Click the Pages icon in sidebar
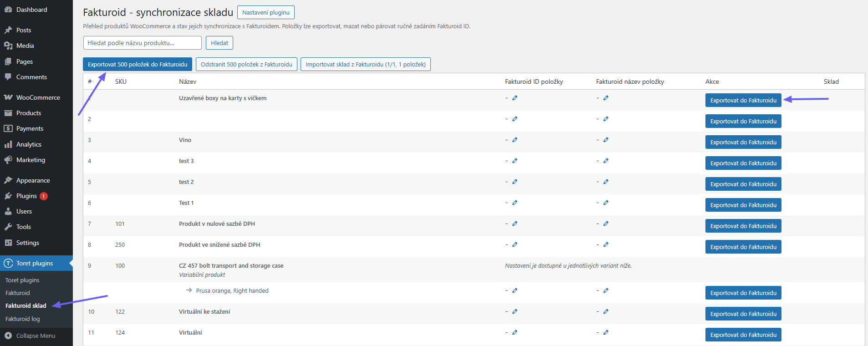This screenshot has width=868, height=346. [x=8, y=61]
